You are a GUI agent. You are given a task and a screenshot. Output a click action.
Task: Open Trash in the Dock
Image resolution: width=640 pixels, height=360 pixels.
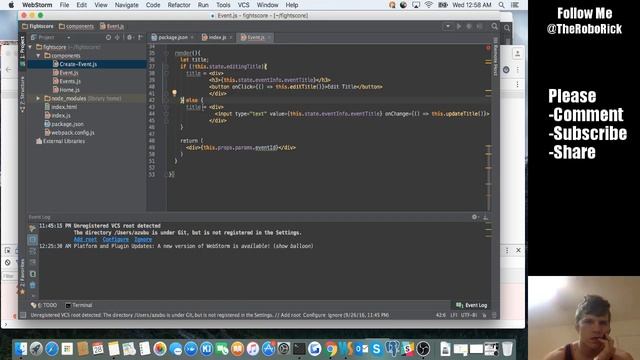coord(507,349)
